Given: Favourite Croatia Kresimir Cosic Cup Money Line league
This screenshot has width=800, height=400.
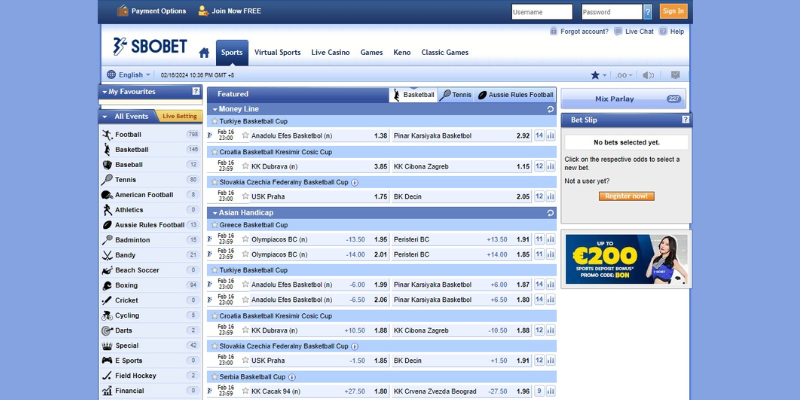Looking at the screenshot, I should tap(214, 152).
